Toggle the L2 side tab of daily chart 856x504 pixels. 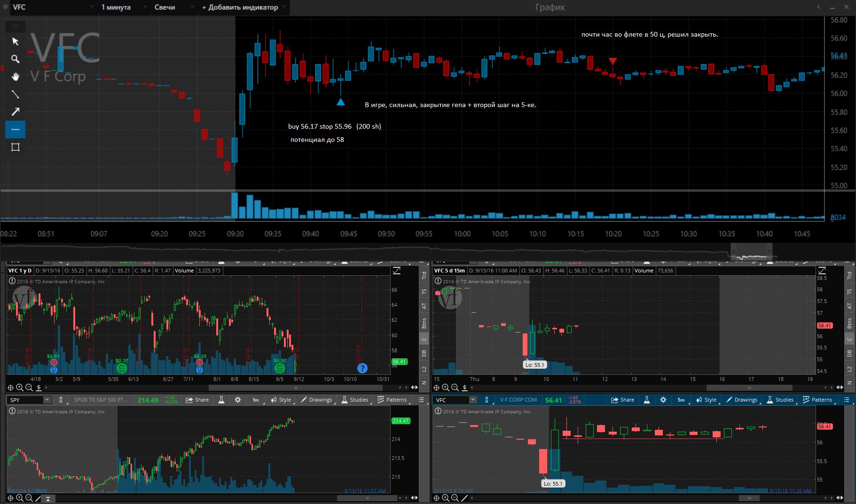[x=424, y=369]
